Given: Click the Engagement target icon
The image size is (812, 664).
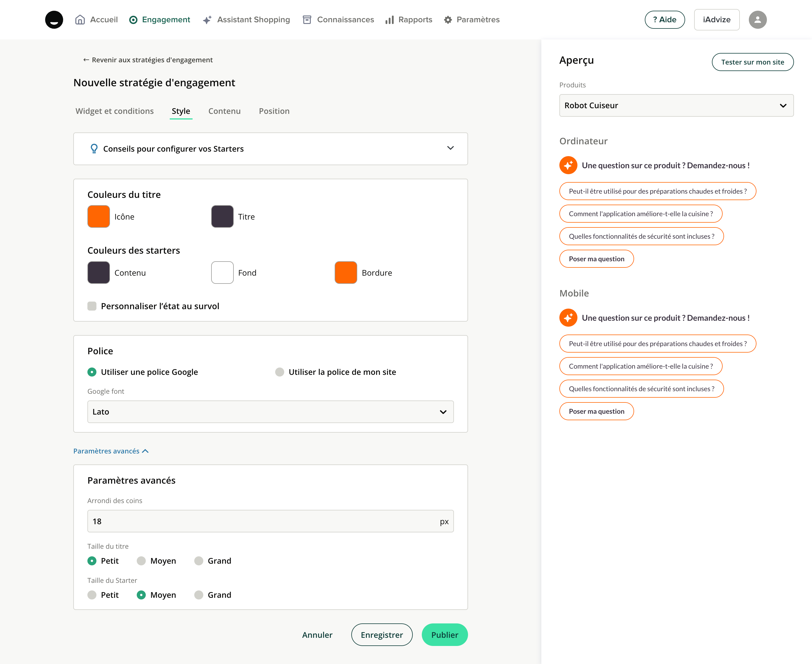Looking at the screenshot, I should click(x=133, y=20).
